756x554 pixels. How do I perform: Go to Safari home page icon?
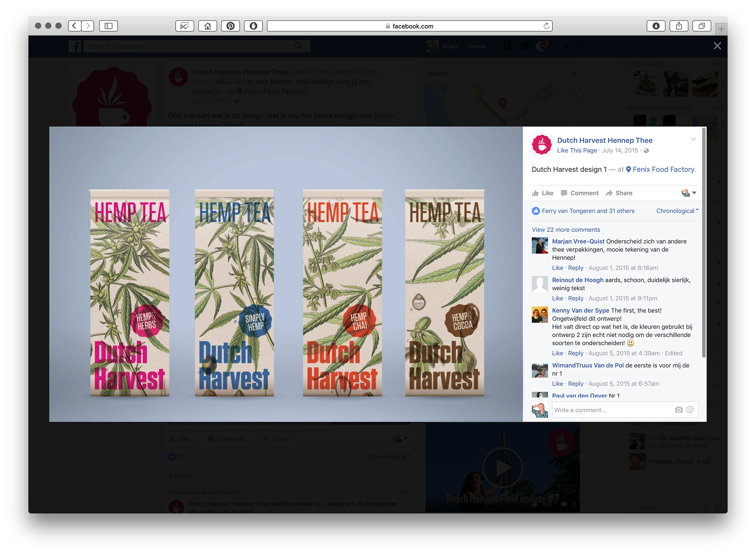(x=208, y=26)
